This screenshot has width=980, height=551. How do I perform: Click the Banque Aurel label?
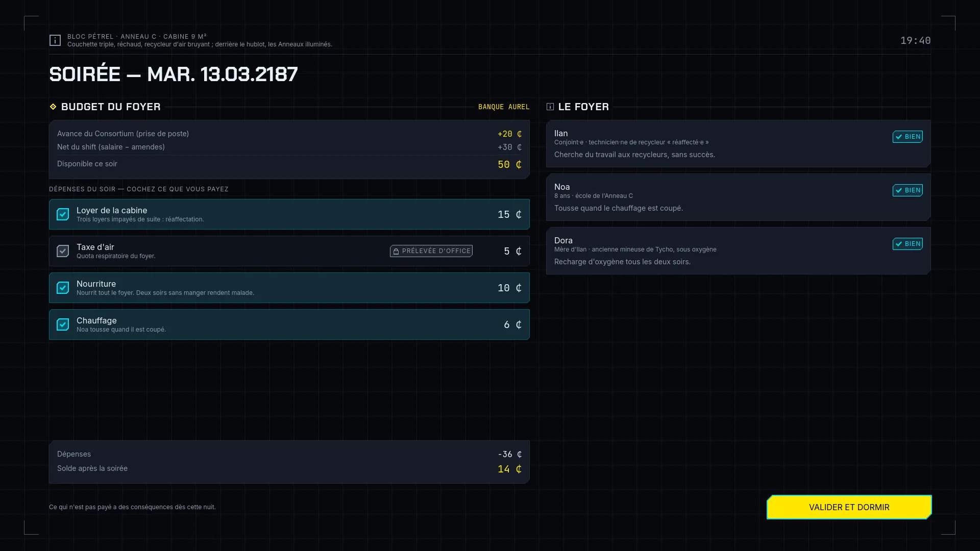coord(504,107)
